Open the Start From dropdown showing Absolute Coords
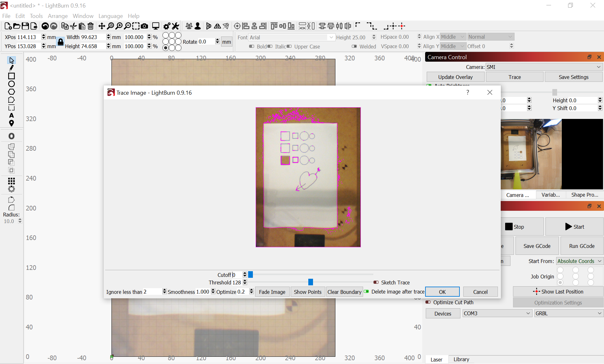This screenshot has width=604, height=364. pyautogui.click(x=579, y=261)
